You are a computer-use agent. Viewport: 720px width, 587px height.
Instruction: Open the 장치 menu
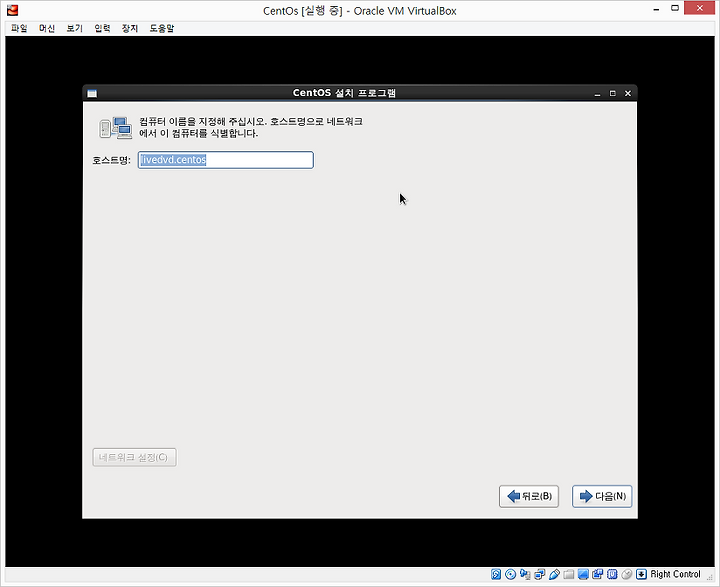point(130,28)
